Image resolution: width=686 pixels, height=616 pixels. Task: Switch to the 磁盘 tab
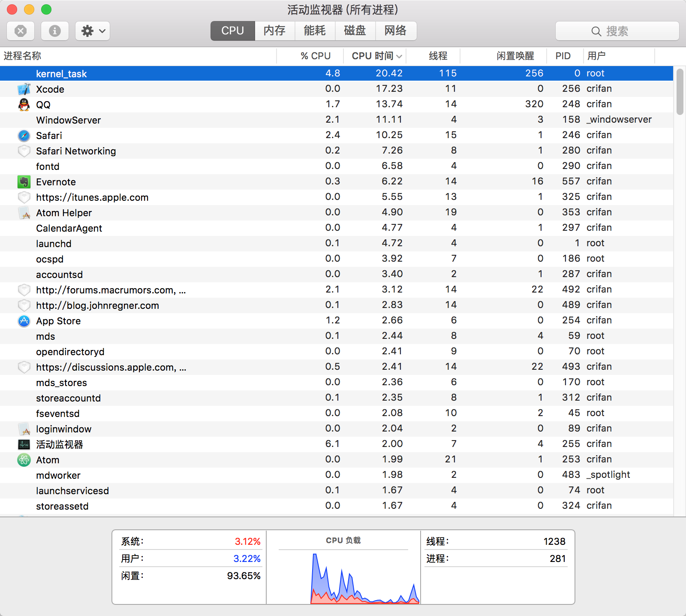pyautogui.click(x=355, y=31)
